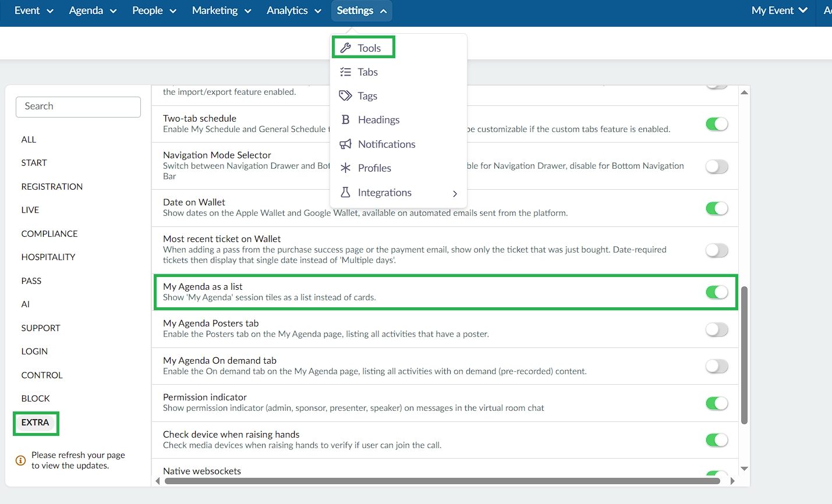Turn off the Date on Wallet switch

click(717, 208)
